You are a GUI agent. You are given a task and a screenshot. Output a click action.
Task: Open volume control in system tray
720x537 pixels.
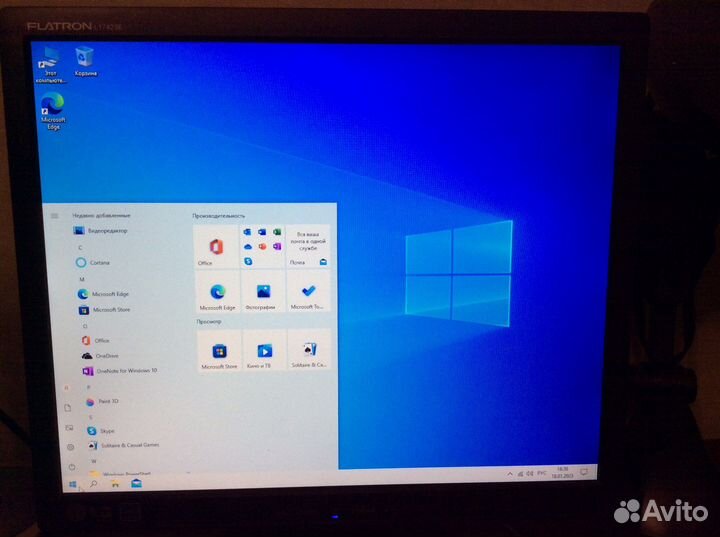pyautogui.click(x=529, y=473)
